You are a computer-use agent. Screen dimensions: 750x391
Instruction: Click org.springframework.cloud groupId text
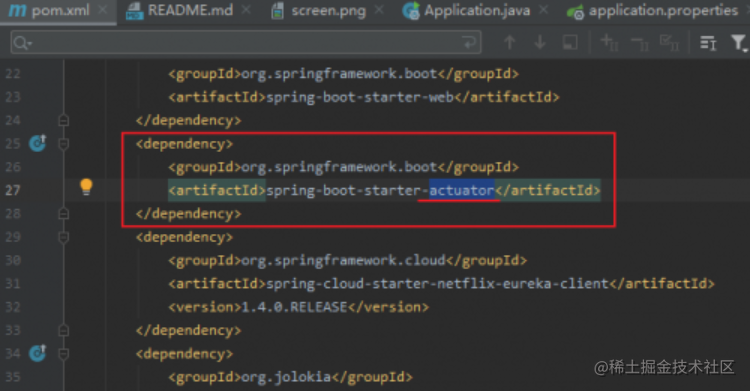(x=343, y=260)
